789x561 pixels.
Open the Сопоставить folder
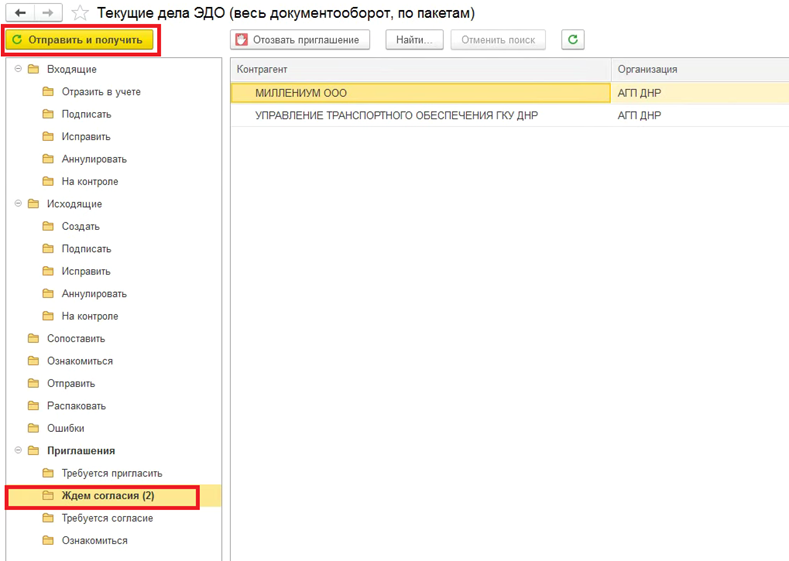(x=76, y=339)
